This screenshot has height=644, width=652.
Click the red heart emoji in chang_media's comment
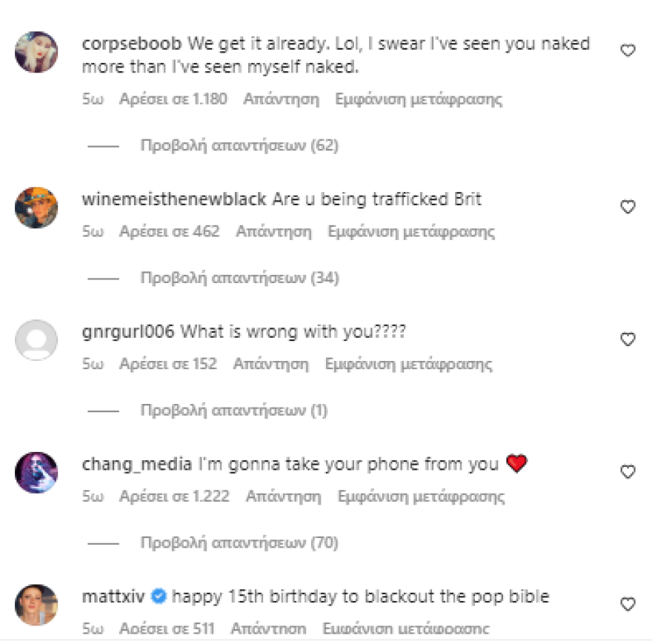click(x=517, y=462)
